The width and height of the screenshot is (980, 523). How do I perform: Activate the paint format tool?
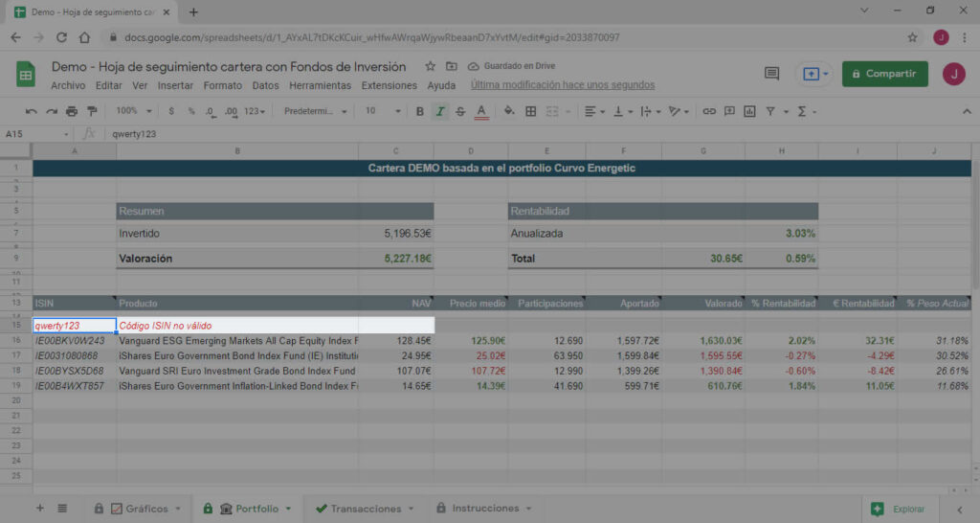[x=93, y=111]
